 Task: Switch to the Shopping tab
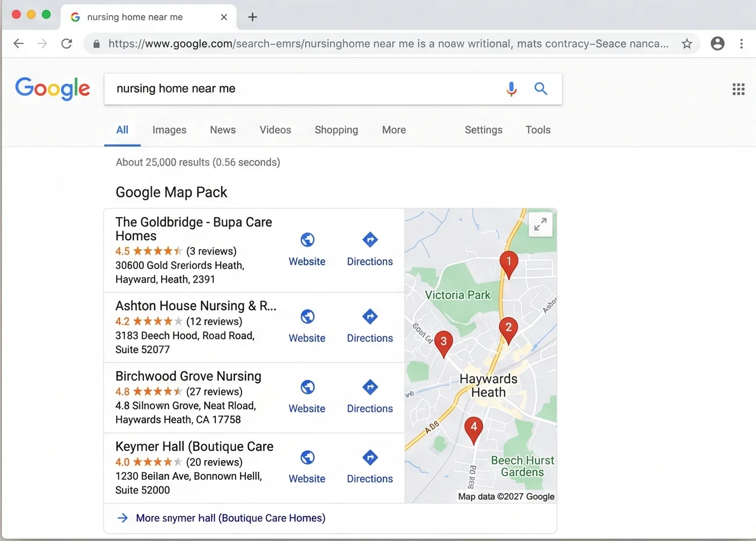336,130
